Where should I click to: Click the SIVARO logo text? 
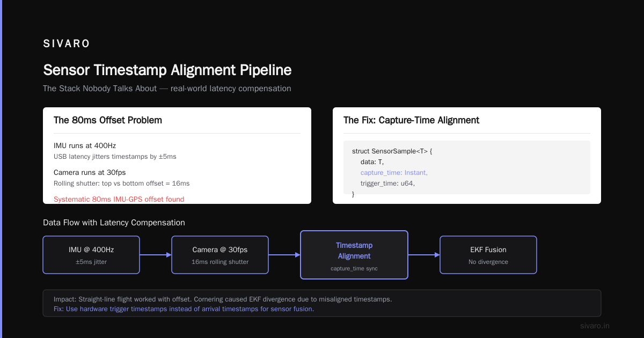[67, 44]
